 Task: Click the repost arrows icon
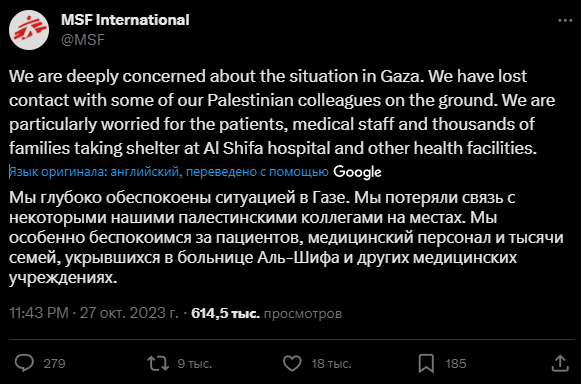tap(158, 363)
